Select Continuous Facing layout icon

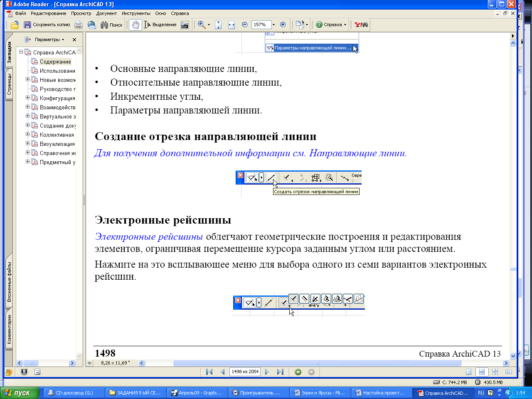(x=495, y=372)
